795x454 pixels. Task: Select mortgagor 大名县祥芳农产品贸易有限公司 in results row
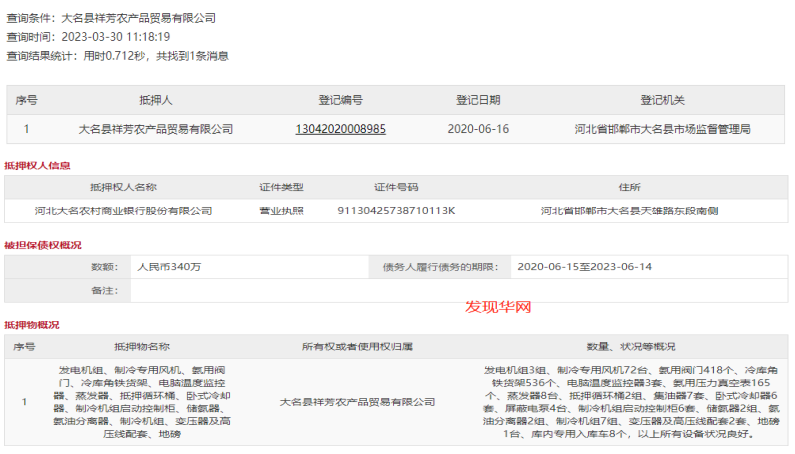tap(156, 129)
